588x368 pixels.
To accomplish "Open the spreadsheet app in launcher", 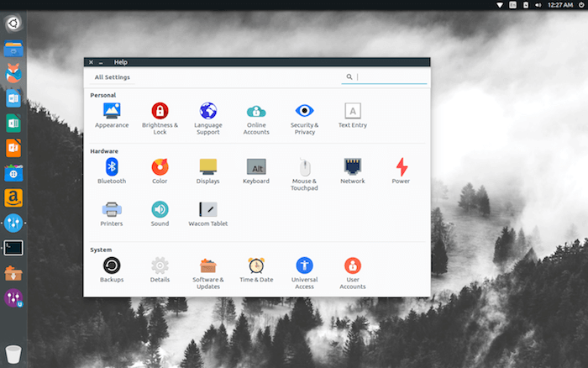I will pyautogui.click(x=13, y=123).
